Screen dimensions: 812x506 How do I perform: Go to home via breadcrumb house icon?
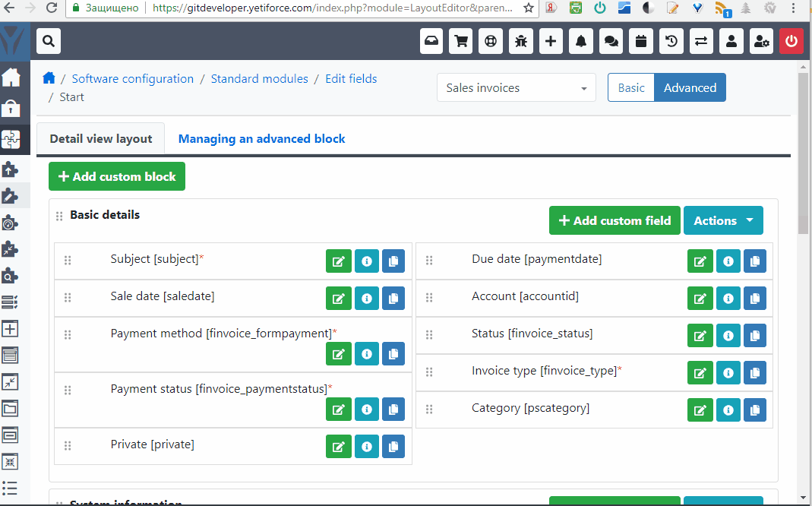click(x=49, y=78)
